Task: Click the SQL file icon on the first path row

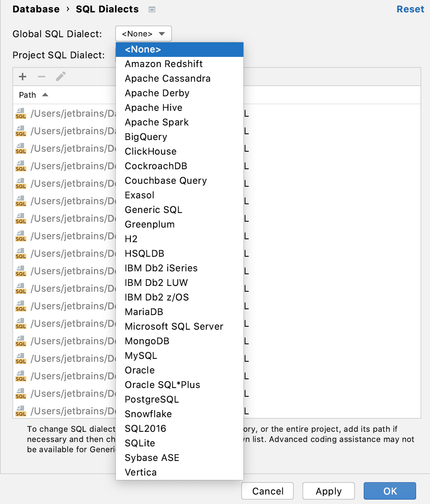Action: 21,114
